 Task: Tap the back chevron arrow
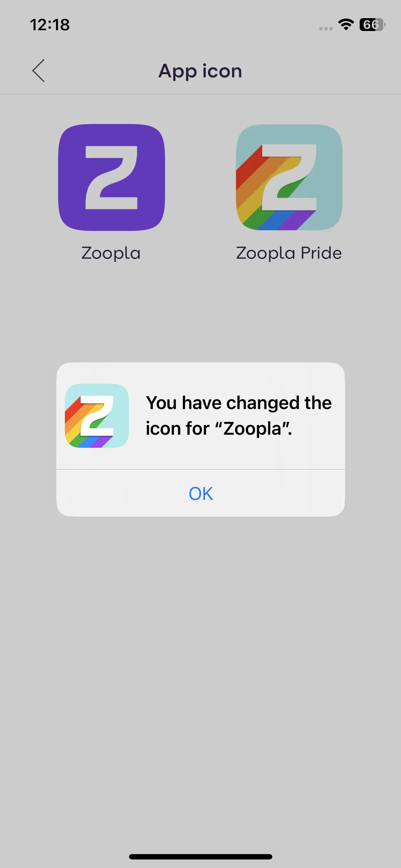[38, 71]
